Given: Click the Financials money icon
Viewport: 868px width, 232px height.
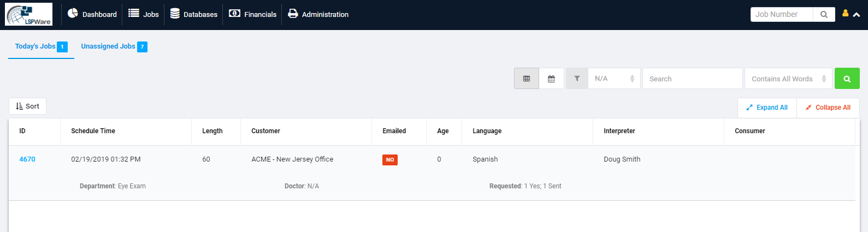Looking at the screenshot, I should (234, 13).
